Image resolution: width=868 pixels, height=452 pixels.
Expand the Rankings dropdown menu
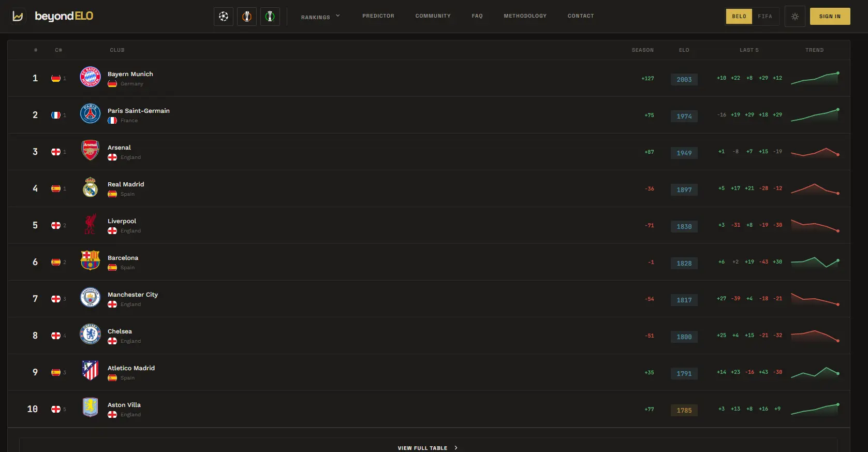point(320,17)
